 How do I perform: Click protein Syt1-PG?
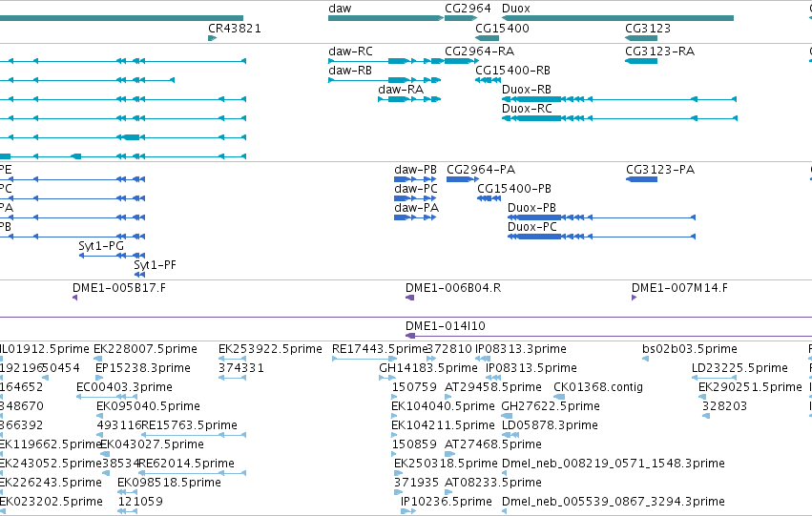click(x=112, y=256)
